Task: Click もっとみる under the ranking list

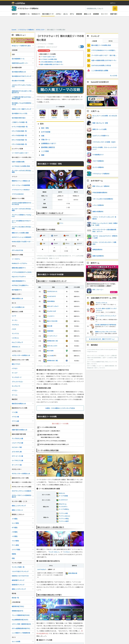Action: (114, 75)
